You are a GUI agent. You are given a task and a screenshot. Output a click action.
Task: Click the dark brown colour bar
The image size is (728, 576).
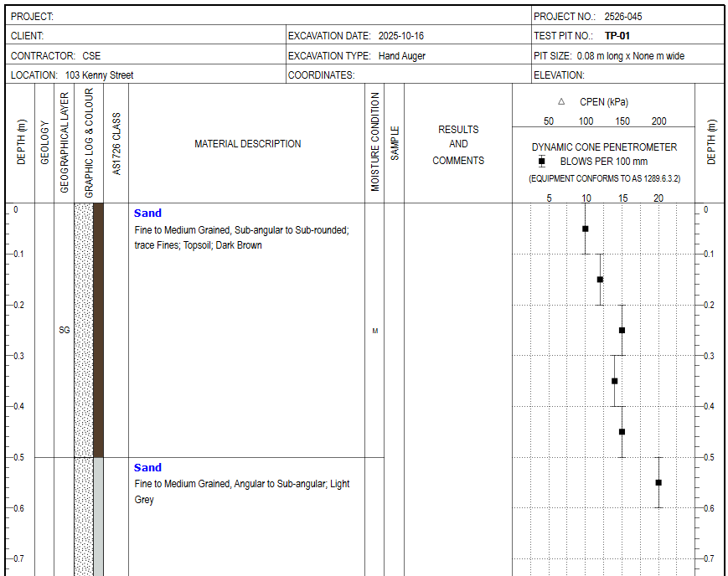98,330
